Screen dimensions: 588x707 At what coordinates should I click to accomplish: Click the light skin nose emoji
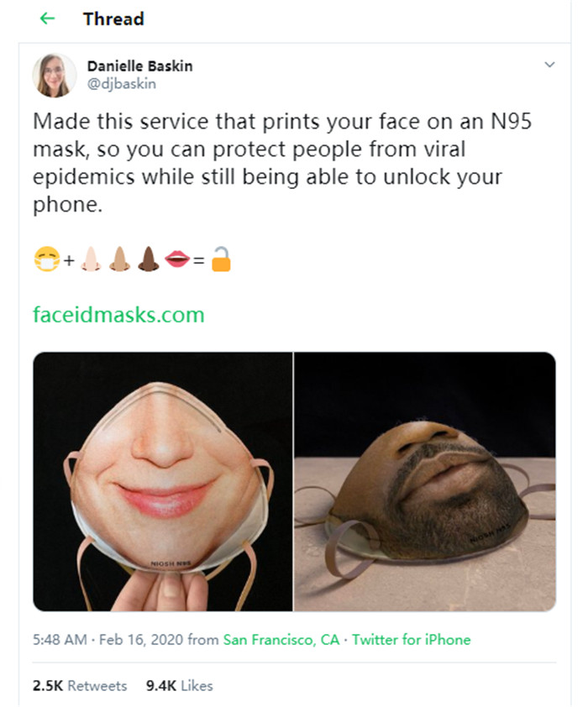coord(91,262)
